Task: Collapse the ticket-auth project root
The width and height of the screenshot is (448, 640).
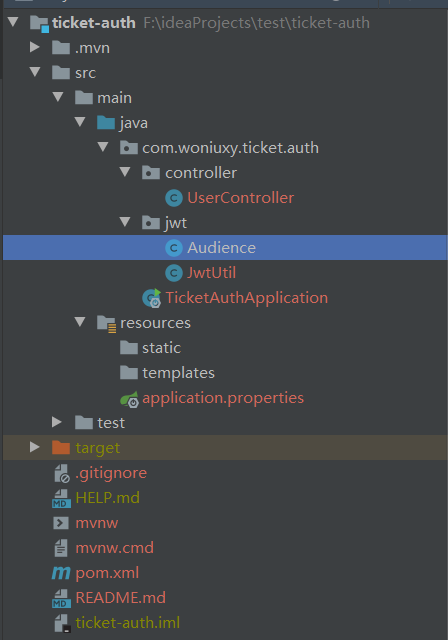Action: pos(13,21)
